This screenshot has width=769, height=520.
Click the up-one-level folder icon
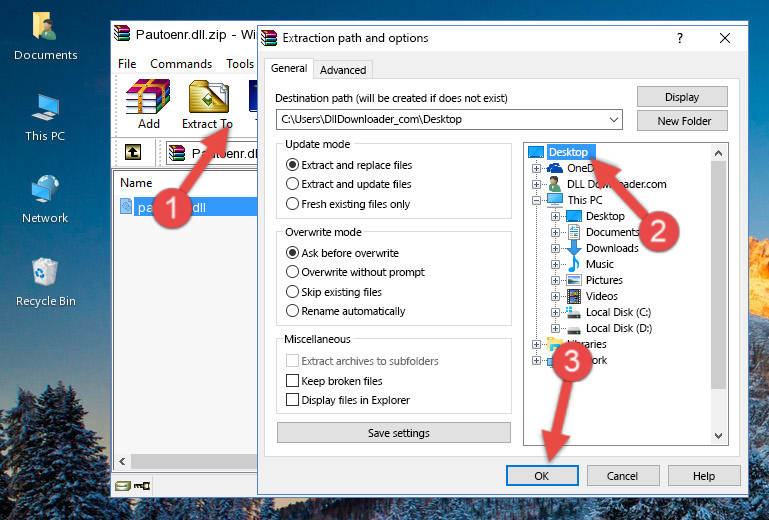pos(133,153)
